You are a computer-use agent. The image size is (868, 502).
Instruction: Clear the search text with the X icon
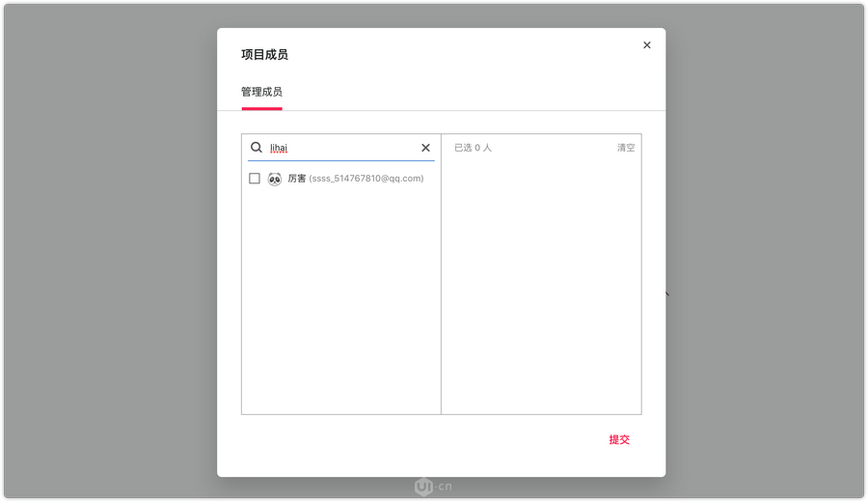click(425, 148)
